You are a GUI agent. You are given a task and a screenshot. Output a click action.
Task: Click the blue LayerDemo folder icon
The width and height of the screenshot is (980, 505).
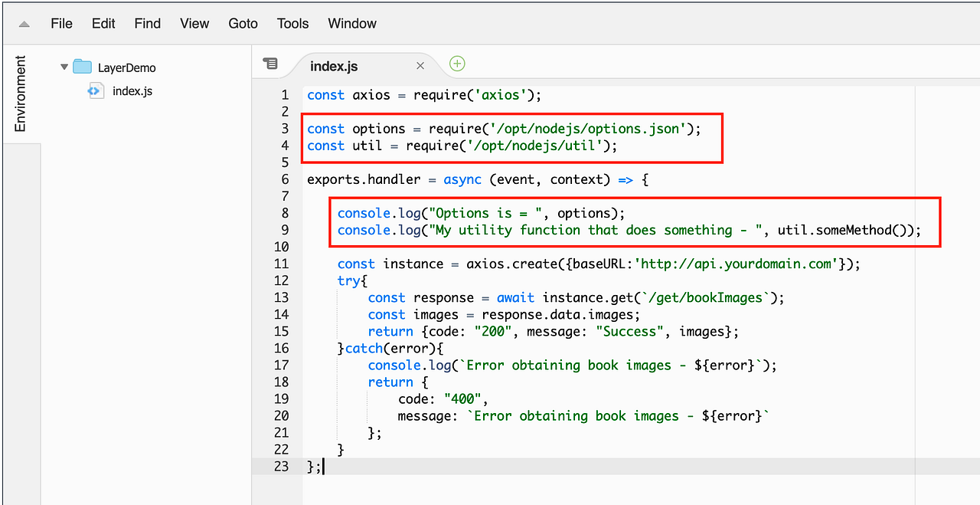point(82,67)
